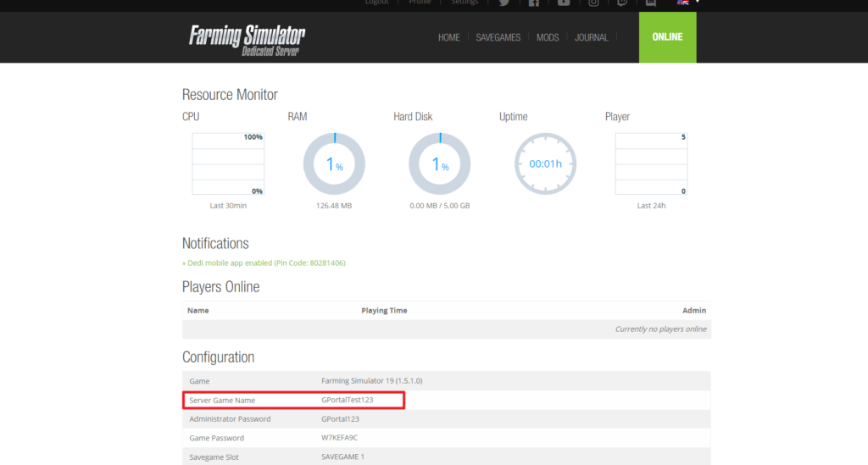
Task: Open the MODS menu
Action: tap(548, 37)
